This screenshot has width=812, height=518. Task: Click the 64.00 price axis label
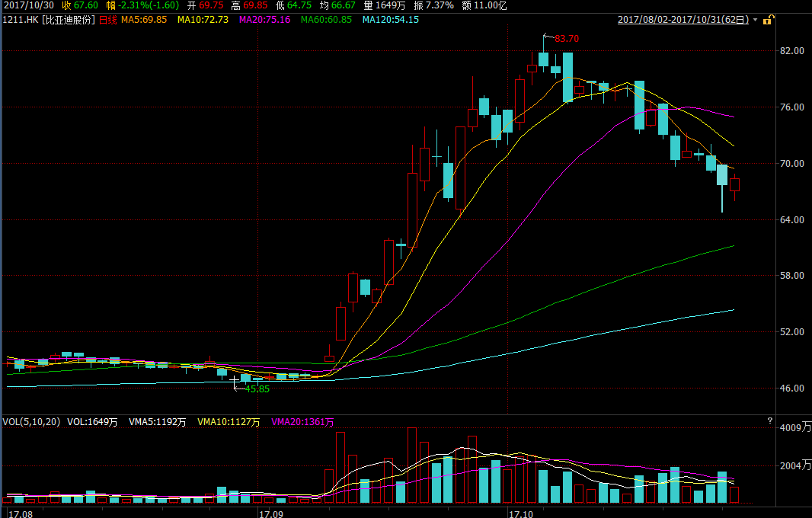(792, 220)
